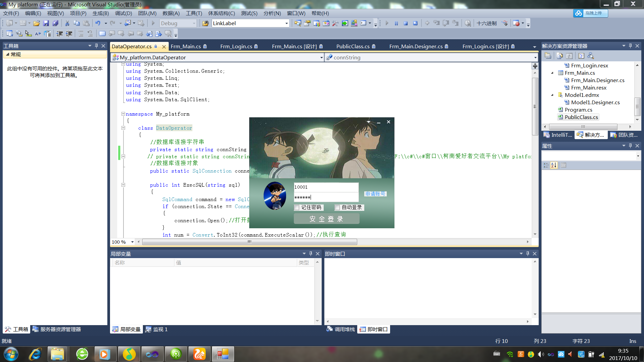The image size is (644, 362).
Task: Open the connString member dropdown
Action: click(x=535, y=58)
